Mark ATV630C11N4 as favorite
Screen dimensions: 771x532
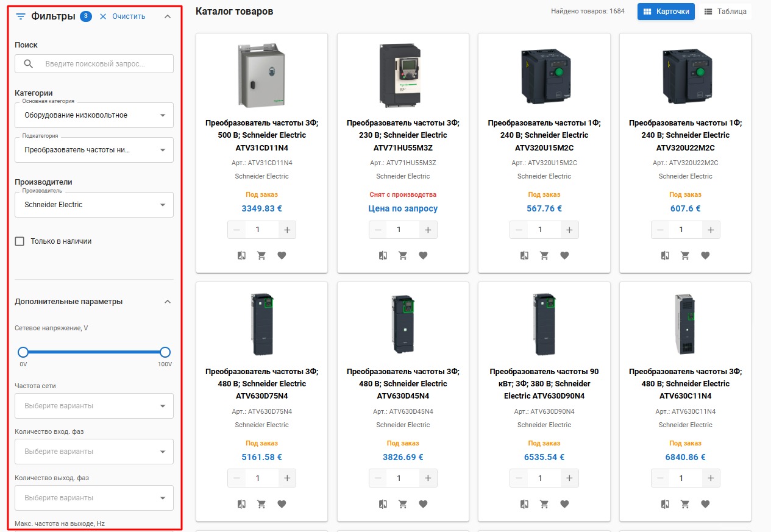(705, 504)
